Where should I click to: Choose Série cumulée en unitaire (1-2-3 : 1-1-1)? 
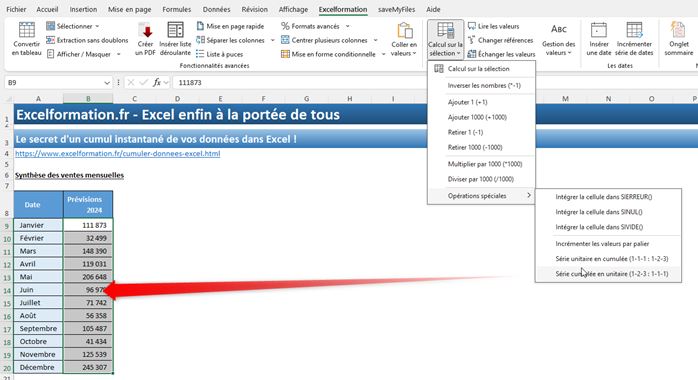(x=608, y=274)
